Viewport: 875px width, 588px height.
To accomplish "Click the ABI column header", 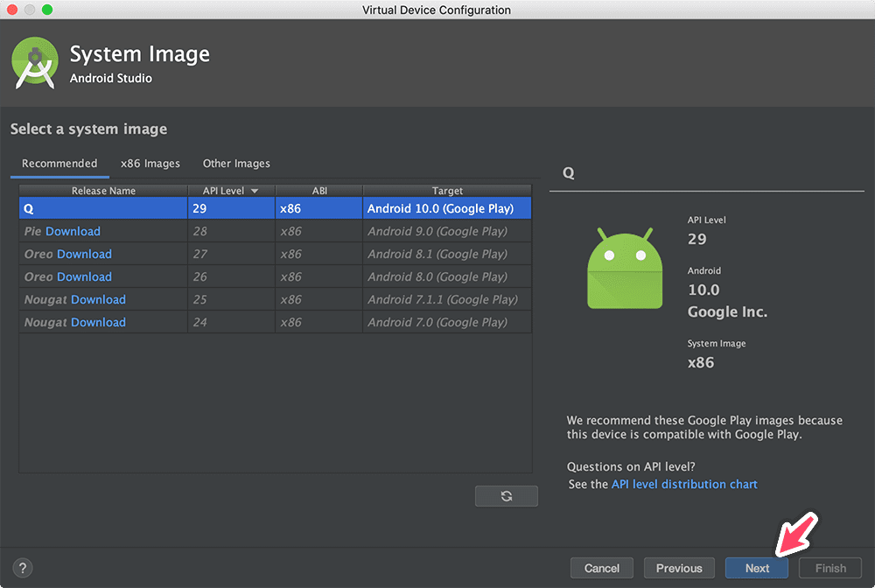I will point(319,191).
